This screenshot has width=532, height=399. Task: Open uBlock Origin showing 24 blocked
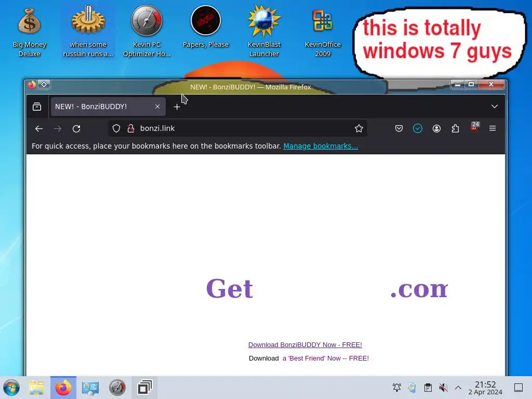pos(474,128)
